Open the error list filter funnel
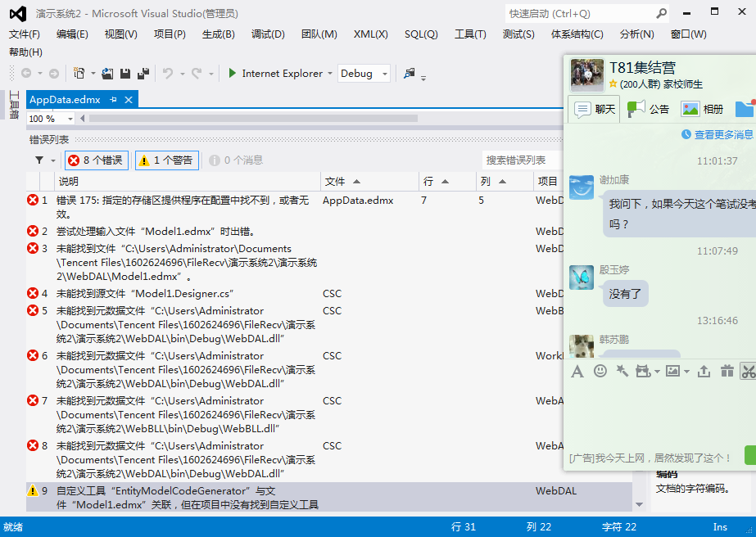 39,160
